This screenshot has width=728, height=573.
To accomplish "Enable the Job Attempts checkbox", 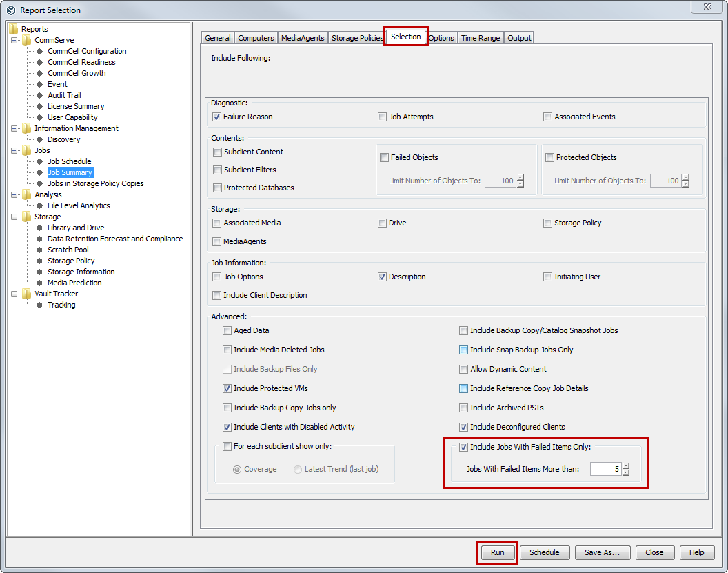I will click(382, 117).
